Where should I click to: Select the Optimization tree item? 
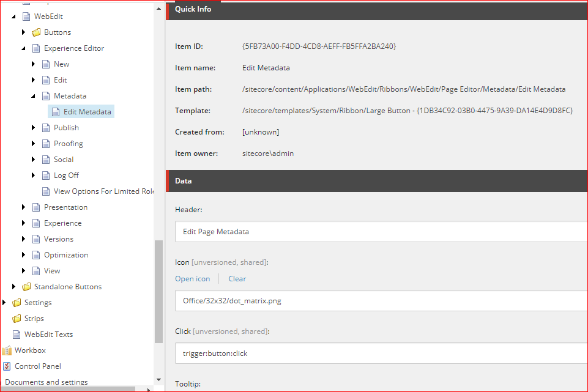pyautogui.click(x=65, y=255)
